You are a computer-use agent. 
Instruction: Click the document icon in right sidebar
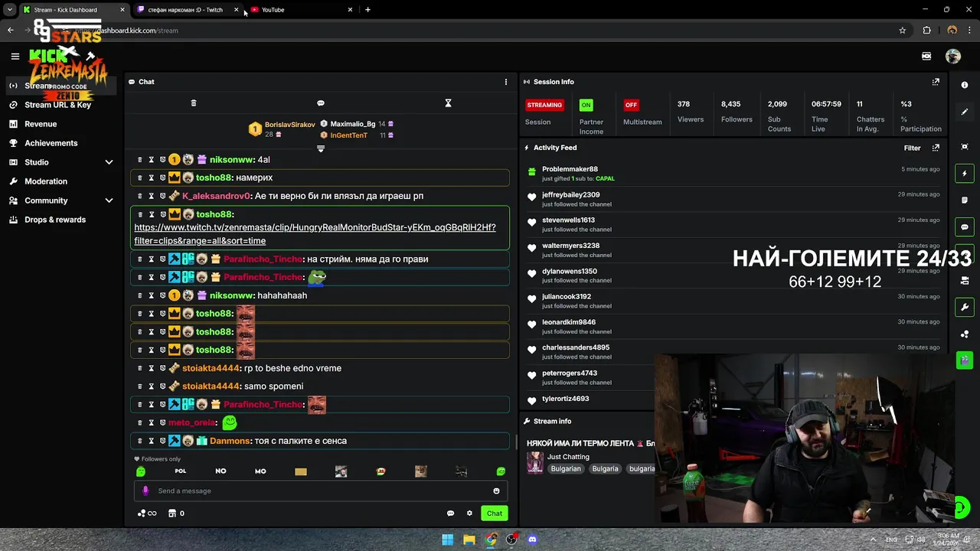pos(965,201)
